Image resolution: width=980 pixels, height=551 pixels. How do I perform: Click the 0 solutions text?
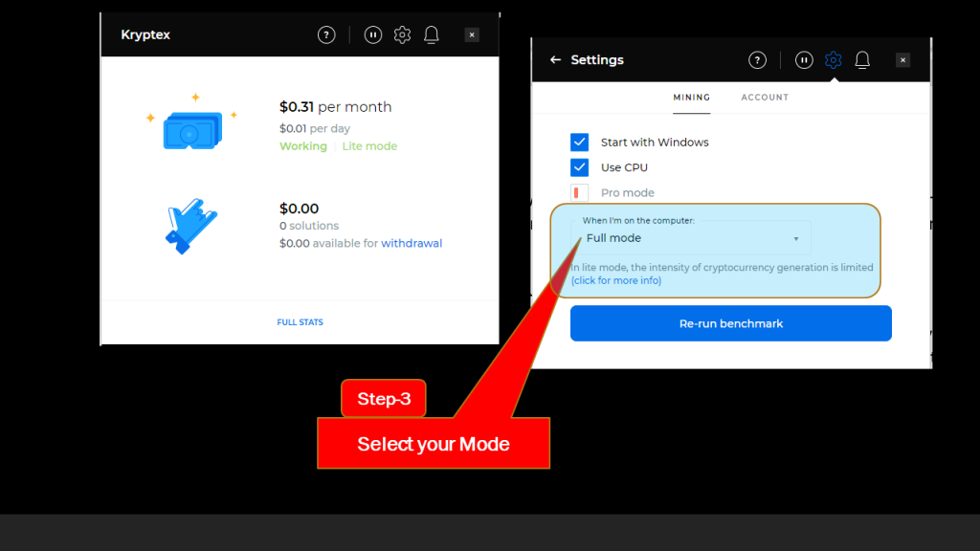tap(309, 226)
